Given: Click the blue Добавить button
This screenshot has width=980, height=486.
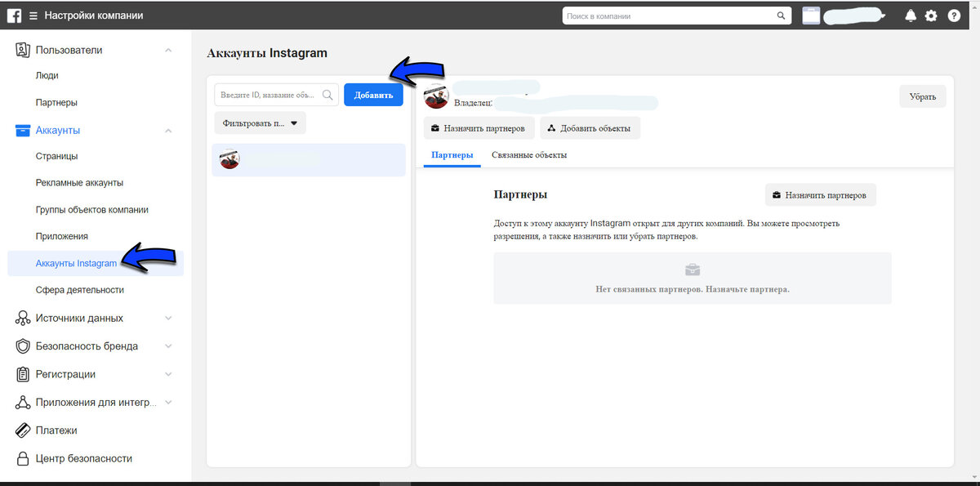Looking at the screenshot, I should (x=373, y=95).
